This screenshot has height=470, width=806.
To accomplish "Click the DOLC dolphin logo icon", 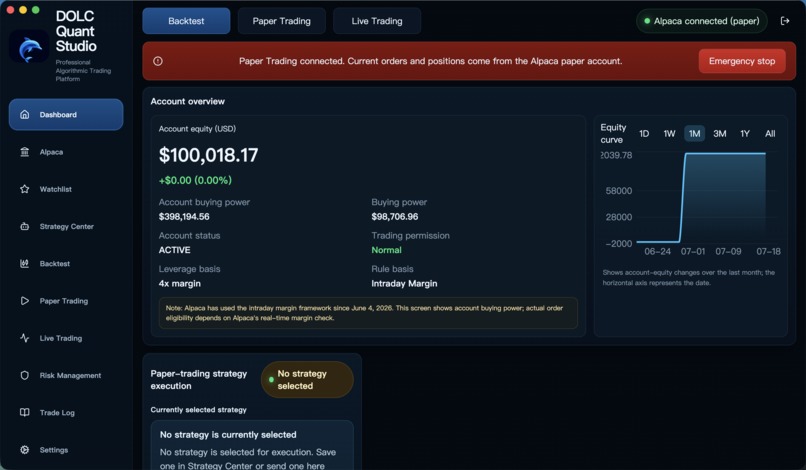I will (x=29, y=47).
